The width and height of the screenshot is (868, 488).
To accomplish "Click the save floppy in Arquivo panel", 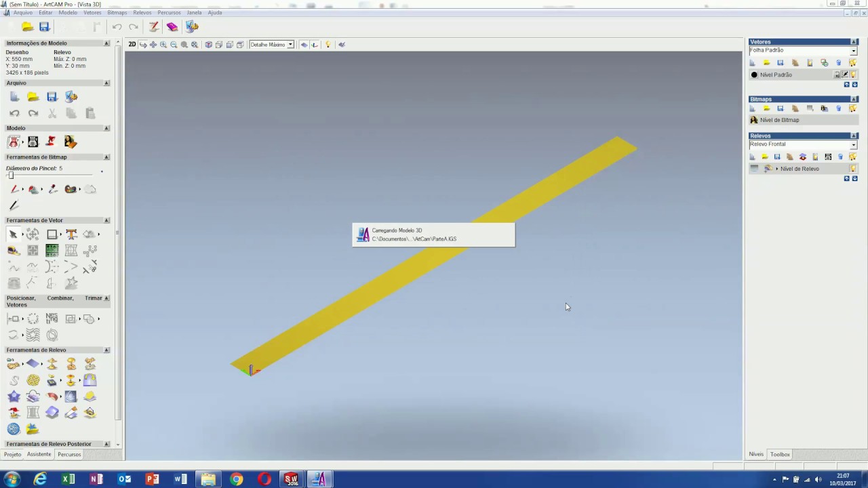I will 52,97.
